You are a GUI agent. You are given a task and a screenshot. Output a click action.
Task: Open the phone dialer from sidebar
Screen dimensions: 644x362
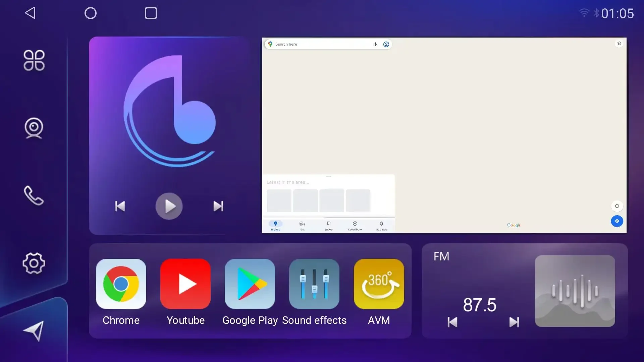[x=34, y=195]
